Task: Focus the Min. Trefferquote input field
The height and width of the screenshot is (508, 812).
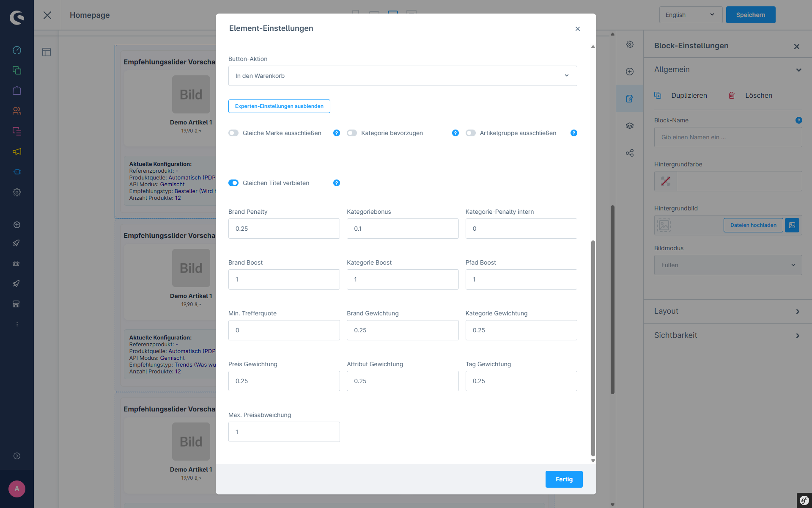Action: point(284,330)
